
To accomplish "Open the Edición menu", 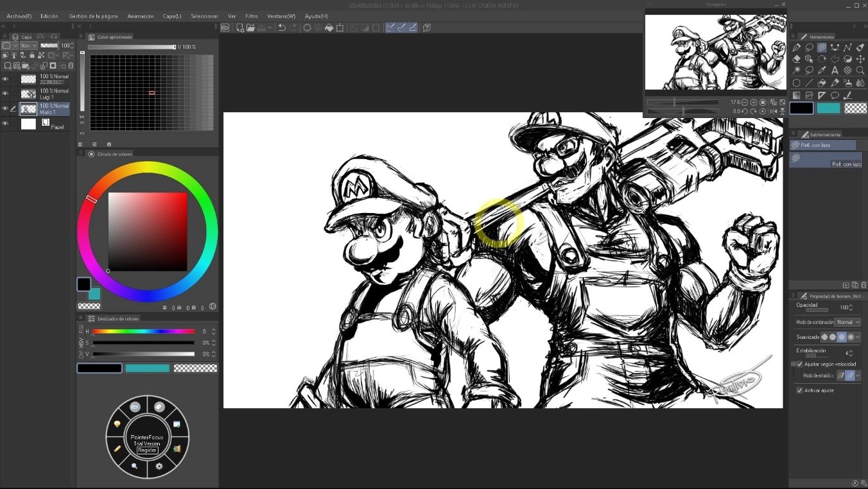I will [49, 16].
